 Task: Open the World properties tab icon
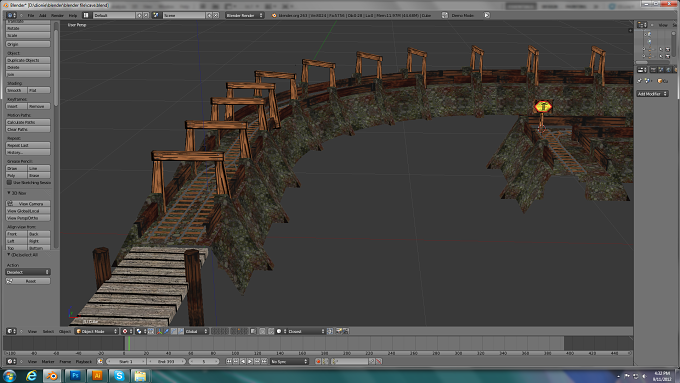click(668, 70)
